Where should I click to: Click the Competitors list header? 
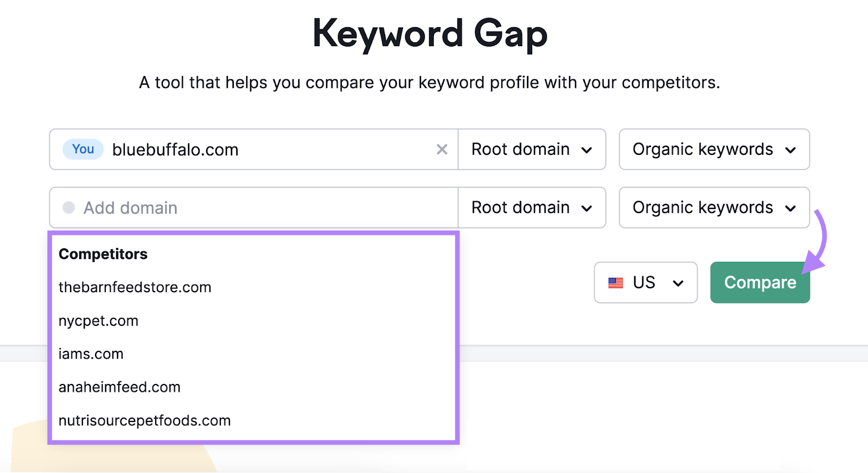tap(103, 253)
